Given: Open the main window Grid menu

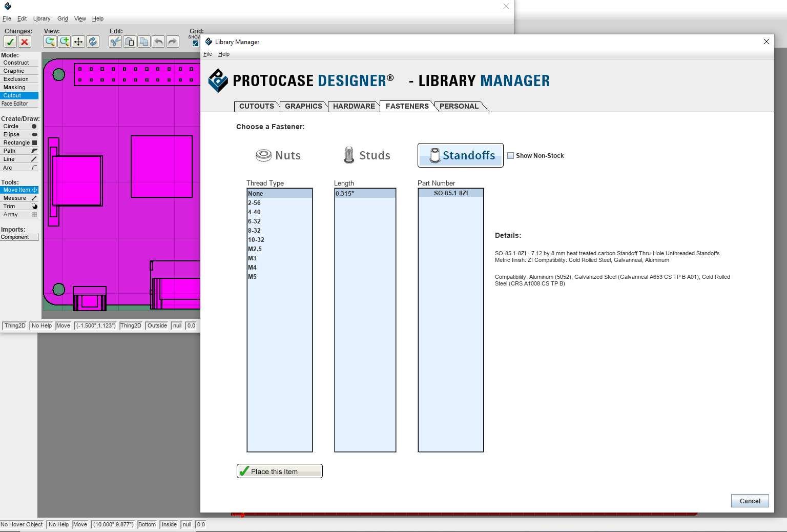Looking at the screenshot, I should 63,18.
